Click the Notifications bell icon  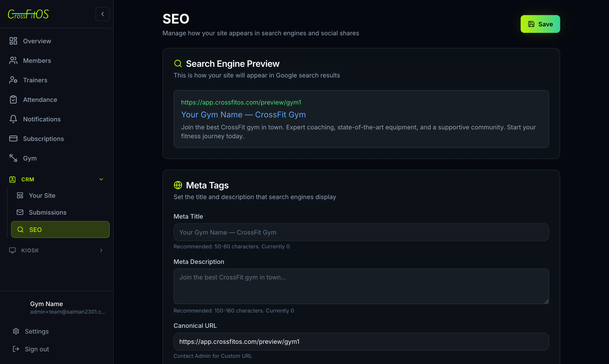[13, 119]
